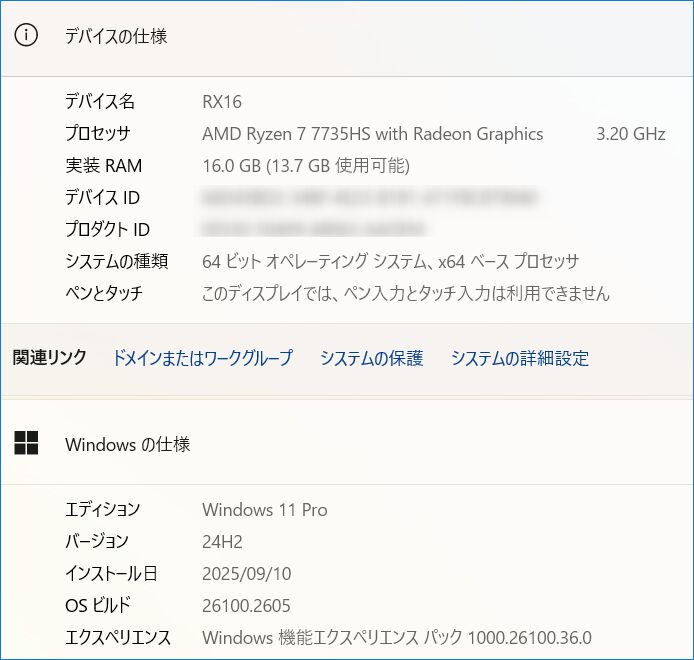Click the Windows 11 Pro edition value
The width and height of the screenshot is (694, 660).
[265, 510]
